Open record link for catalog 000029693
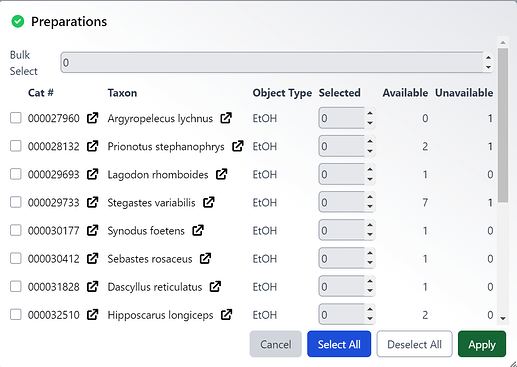Image resolution: width=517 pixels, height=367 pixels. click(x=92, y=174)
